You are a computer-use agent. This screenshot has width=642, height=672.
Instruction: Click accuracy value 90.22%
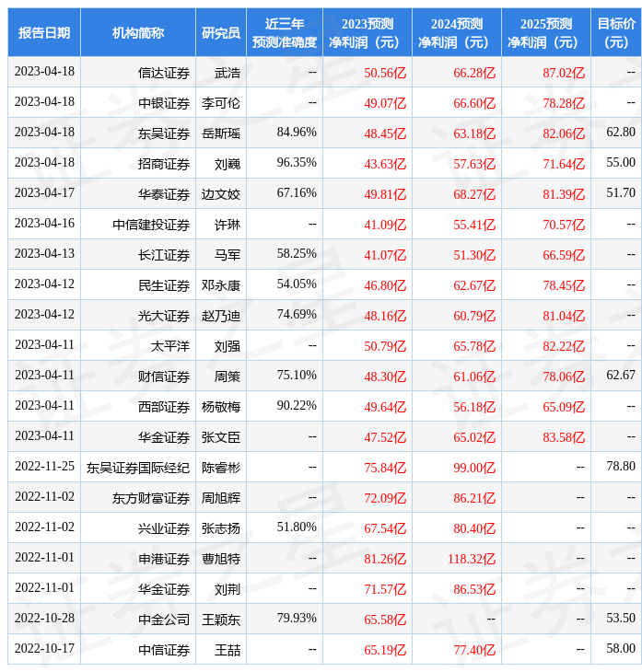point(297,406)
